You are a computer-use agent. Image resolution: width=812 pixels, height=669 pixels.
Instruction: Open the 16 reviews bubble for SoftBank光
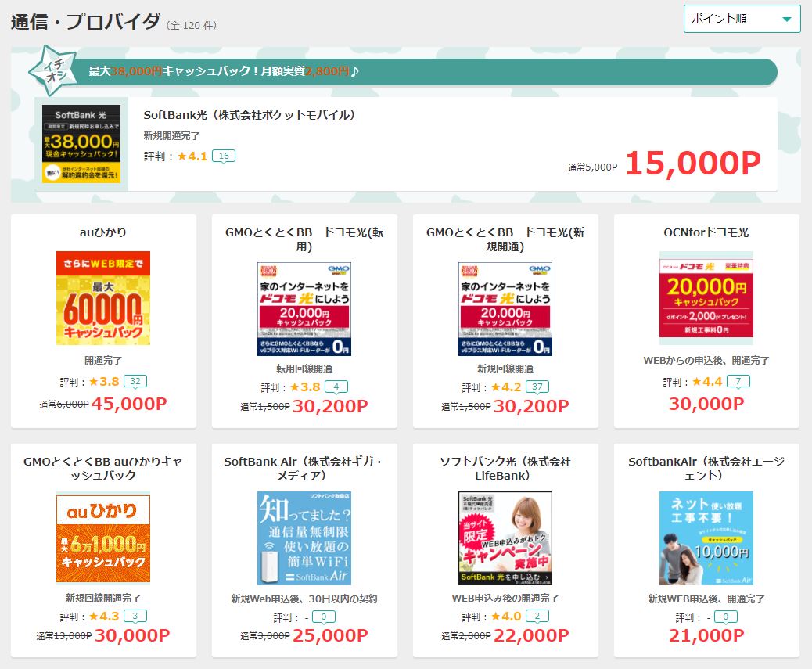click(x=224, y=156)
